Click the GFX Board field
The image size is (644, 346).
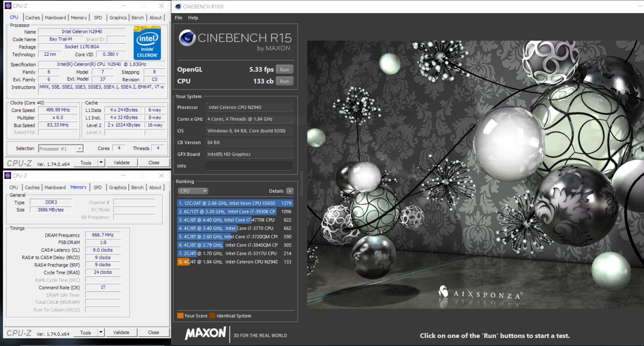[249, 154]
